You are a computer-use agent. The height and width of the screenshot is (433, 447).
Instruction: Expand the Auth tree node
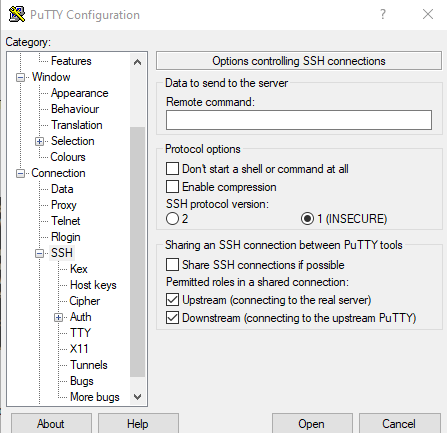coord(59,317)
